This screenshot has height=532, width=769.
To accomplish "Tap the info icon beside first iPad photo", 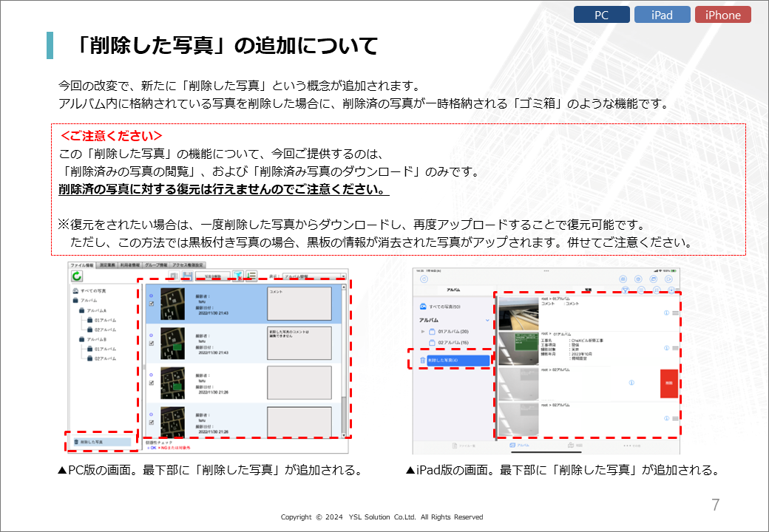I will coord(666,313).
